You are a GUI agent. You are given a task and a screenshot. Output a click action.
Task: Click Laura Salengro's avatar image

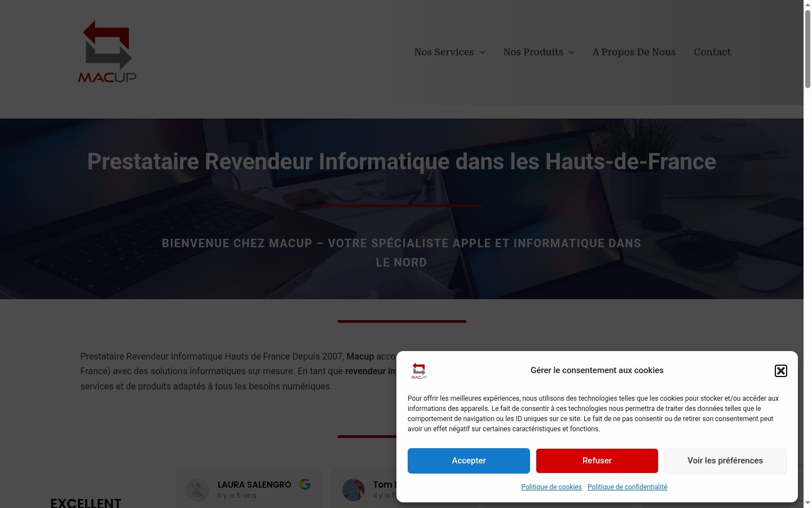coord(198,490)
